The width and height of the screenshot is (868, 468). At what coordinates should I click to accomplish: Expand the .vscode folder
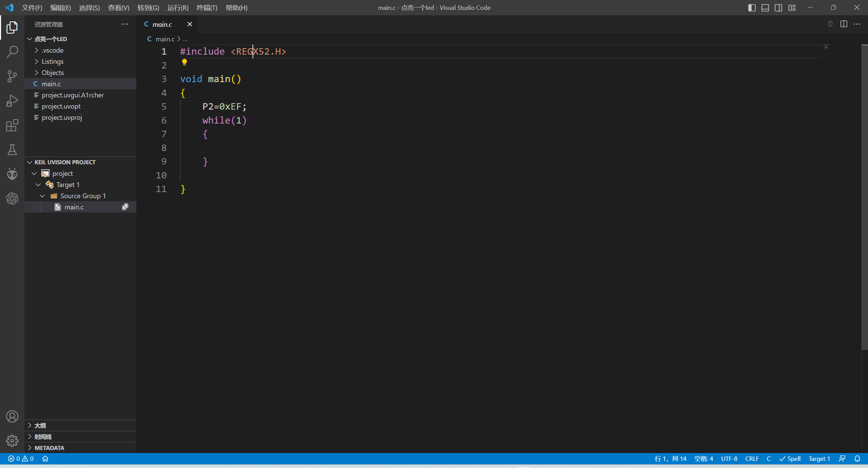[x=53, y=50]
